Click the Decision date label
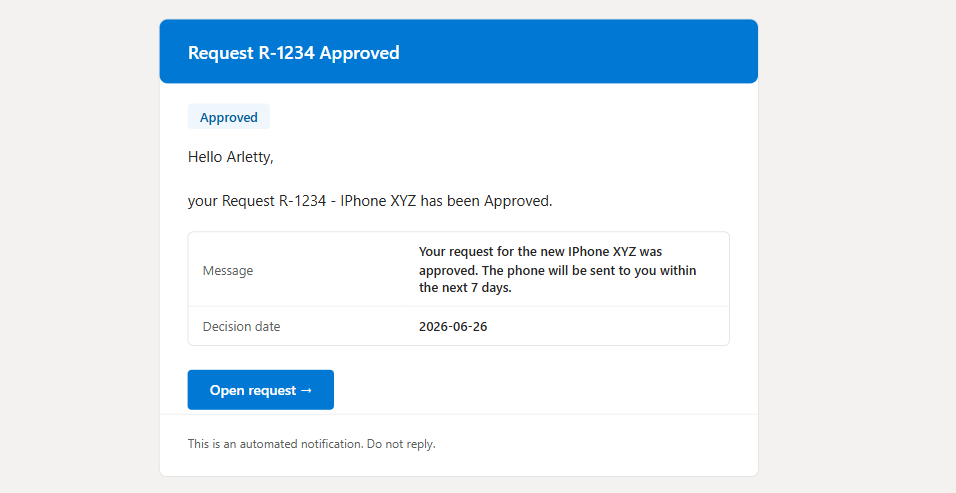The height and width of the screenshot is (493, 956). [241, 327]
